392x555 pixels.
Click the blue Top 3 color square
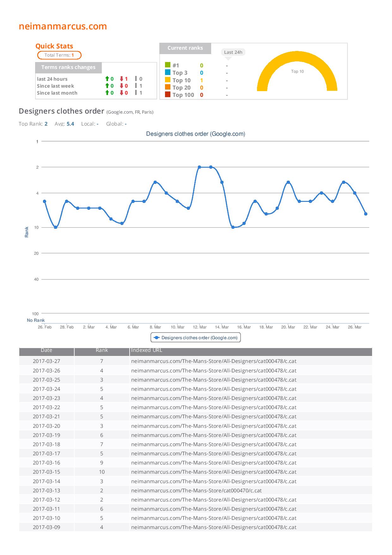(168, 72)
